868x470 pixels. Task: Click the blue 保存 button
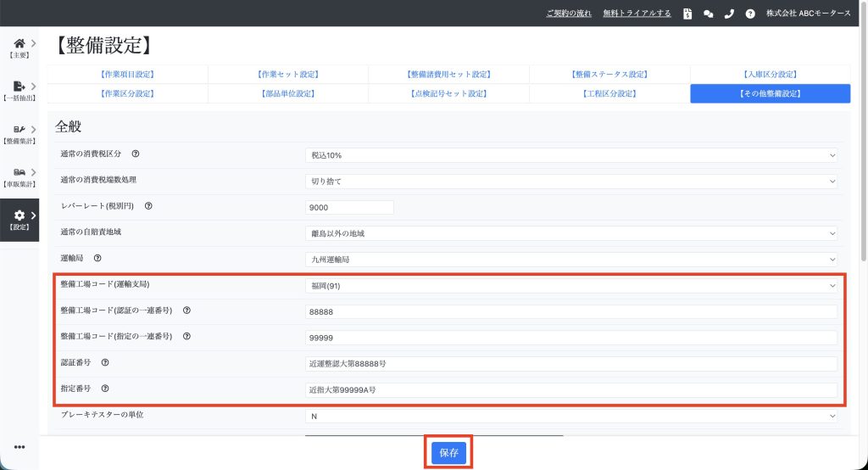tap(448, 453)
